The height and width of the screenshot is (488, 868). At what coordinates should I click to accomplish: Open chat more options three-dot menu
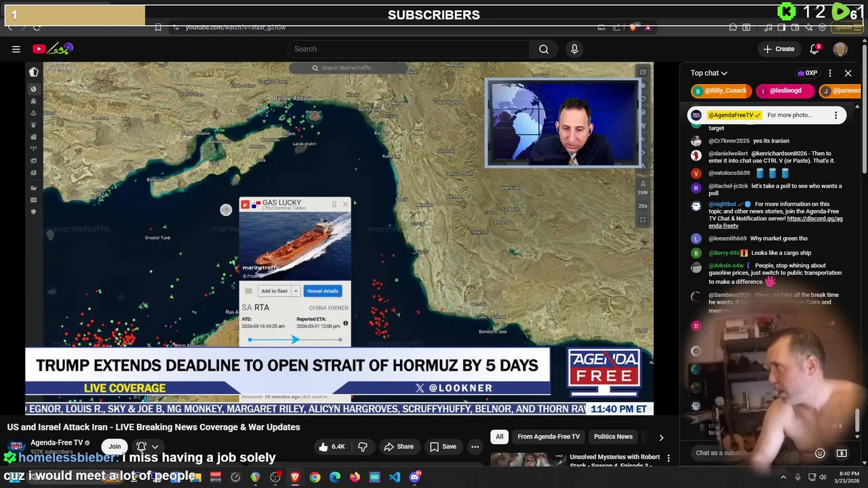[x=830, y=73]
